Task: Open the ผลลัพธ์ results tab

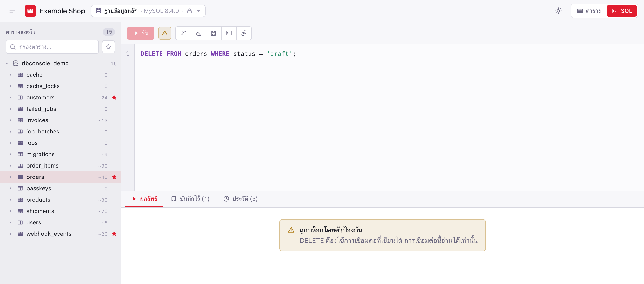Action: pyautogui.click(x=144, y=199)
